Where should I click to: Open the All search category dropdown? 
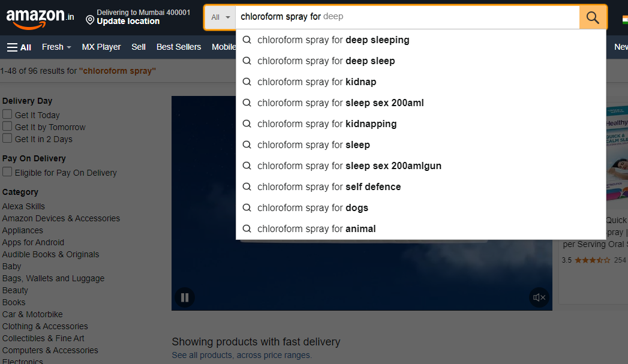pos(220,17)
